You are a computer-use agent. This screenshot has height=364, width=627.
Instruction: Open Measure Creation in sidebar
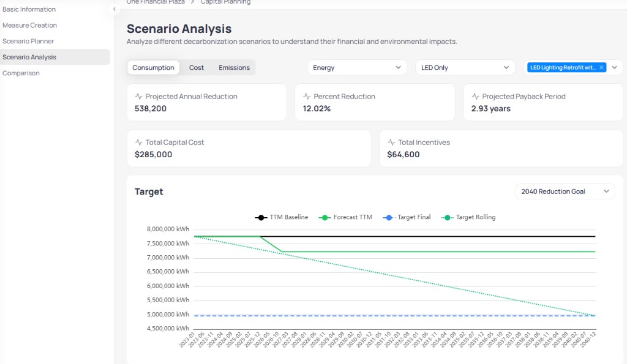coord(29,25)
